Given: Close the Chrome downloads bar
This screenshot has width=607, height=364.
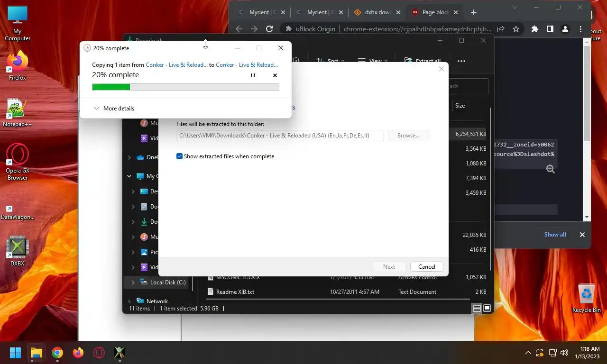Looking at the screenshot, I should [582, 235].
